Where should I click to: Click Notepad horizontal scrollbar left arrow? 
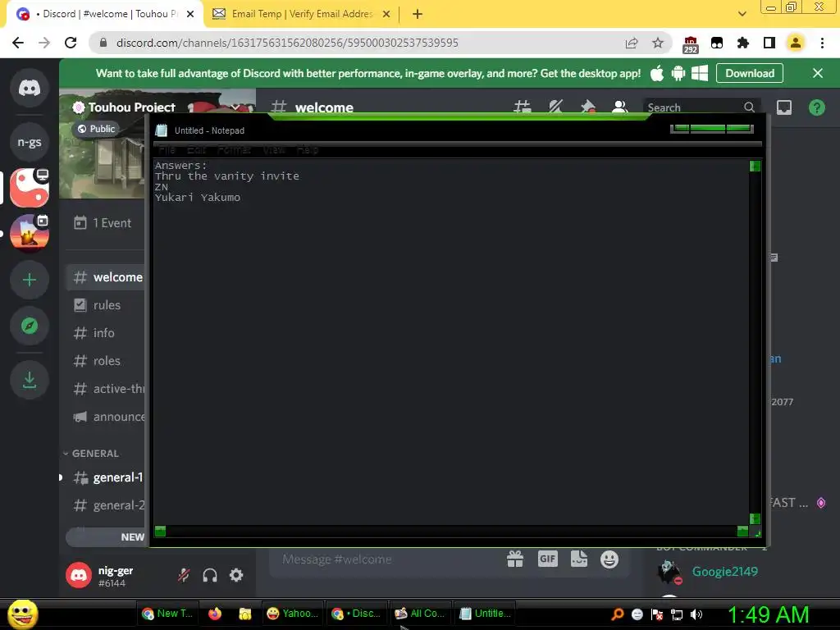[160, 531]
